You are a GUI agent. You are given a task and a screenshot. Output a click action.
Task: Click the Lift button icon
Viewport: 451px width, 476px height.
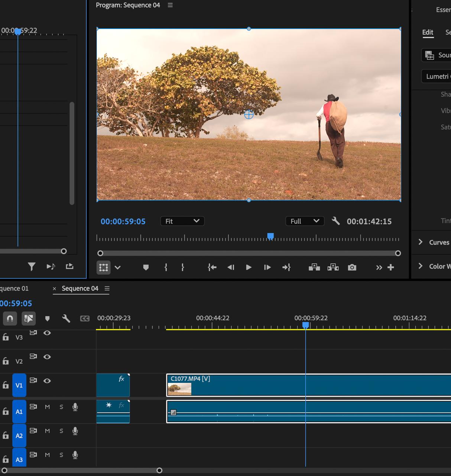tap(314, 267)
